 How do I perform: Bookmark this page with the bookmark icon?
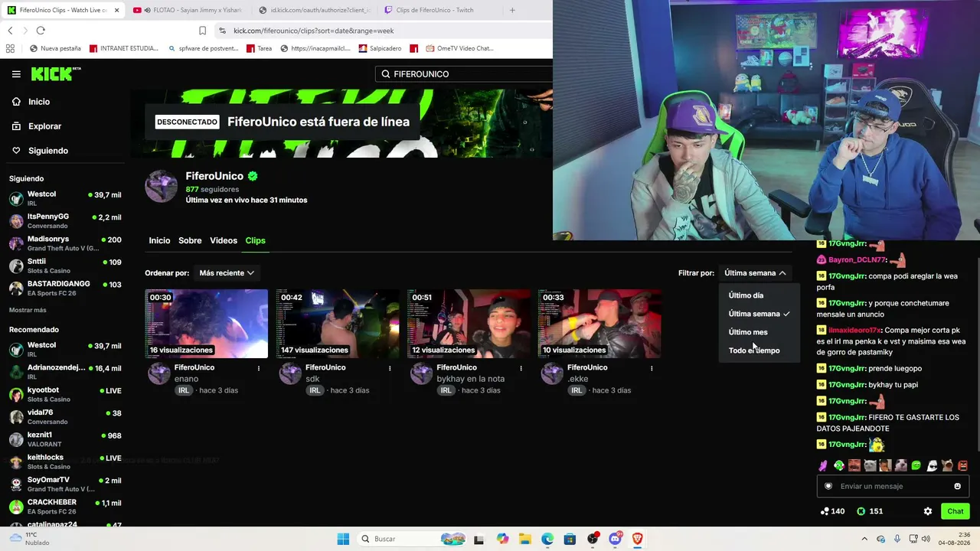[203, 31]
